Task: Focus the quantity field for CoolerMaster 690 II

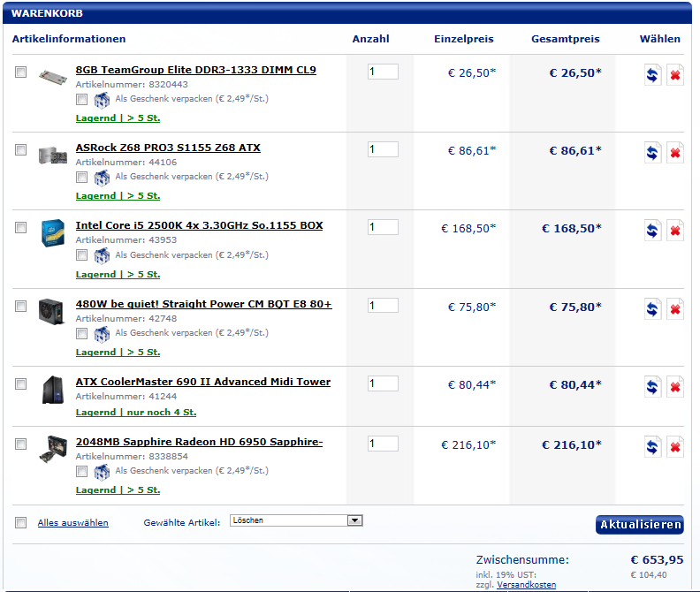Action: (x=383, y=383)
